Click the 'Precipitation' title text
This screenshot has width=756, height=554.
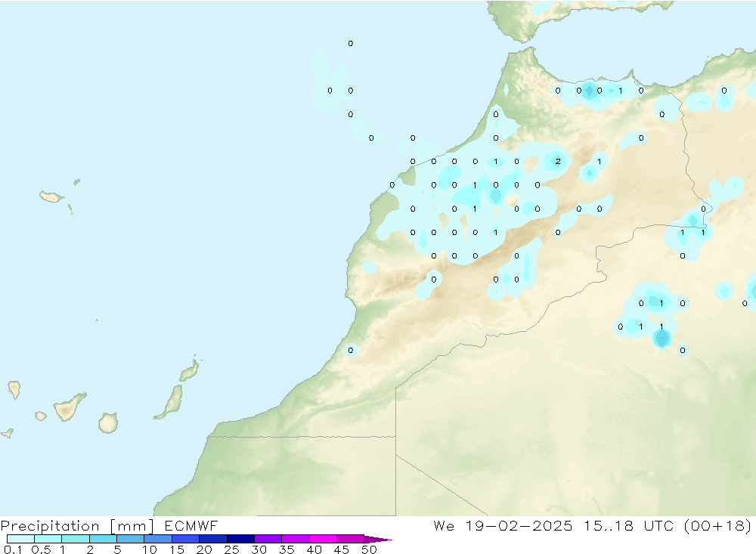click(x=50, y=526)
